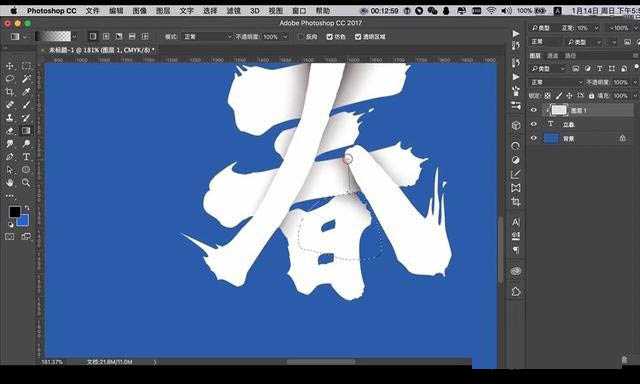Viewport: 640px width, 384px height.
Task: Choose the reflected gradient style
Action: [132, 37]
